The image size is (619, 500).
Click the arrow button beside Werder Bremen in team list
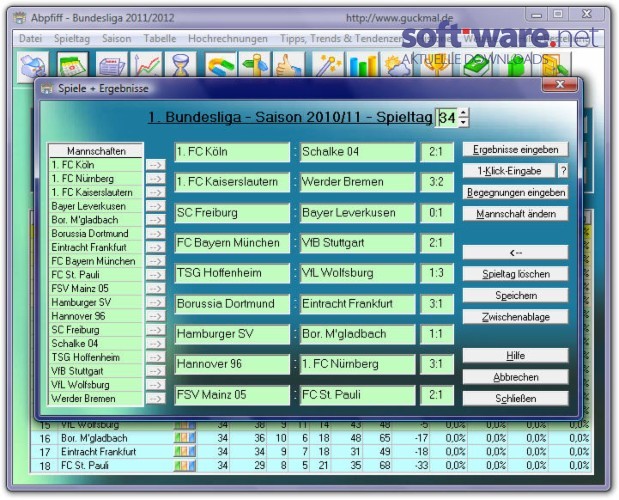(x=156, y=399)
